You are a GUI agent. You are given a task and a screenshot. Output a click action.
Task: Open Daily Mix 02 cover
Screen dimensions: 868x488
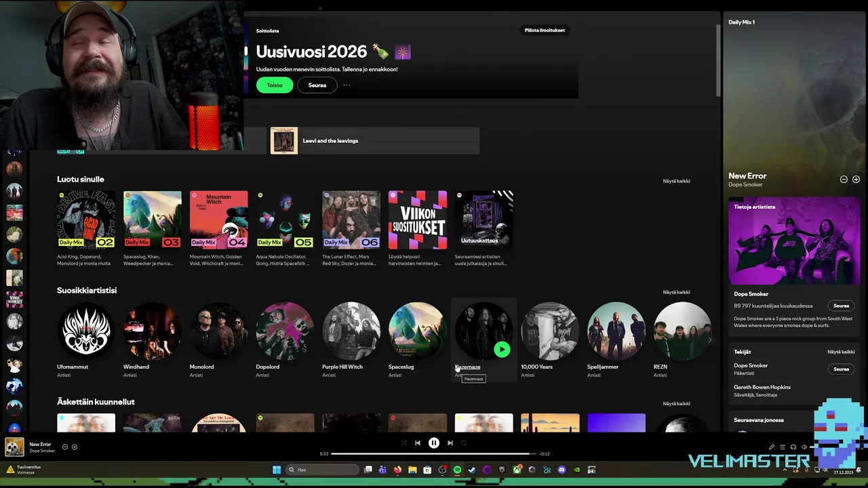click(86, 220)
